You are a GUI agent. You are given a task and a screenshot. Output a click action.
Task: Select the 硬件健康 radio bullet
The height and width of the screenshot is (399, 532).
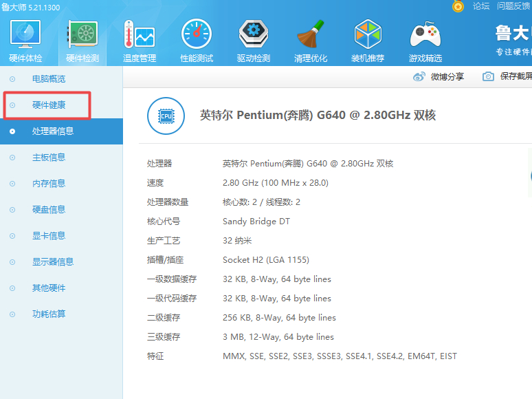point(12,105)
